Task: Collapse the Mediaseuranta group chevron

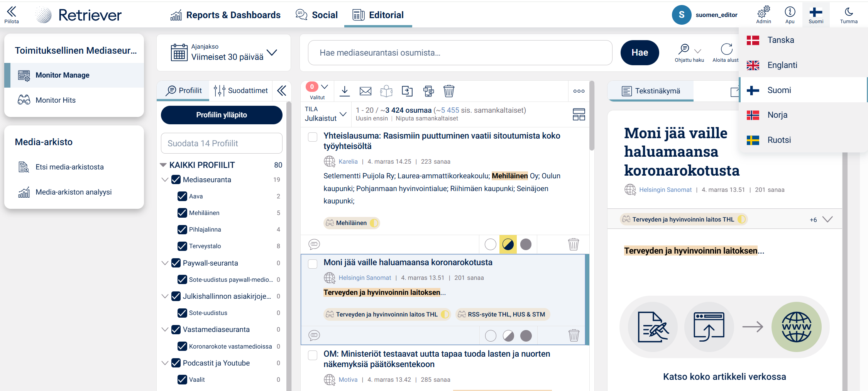Action: [165, 179]
